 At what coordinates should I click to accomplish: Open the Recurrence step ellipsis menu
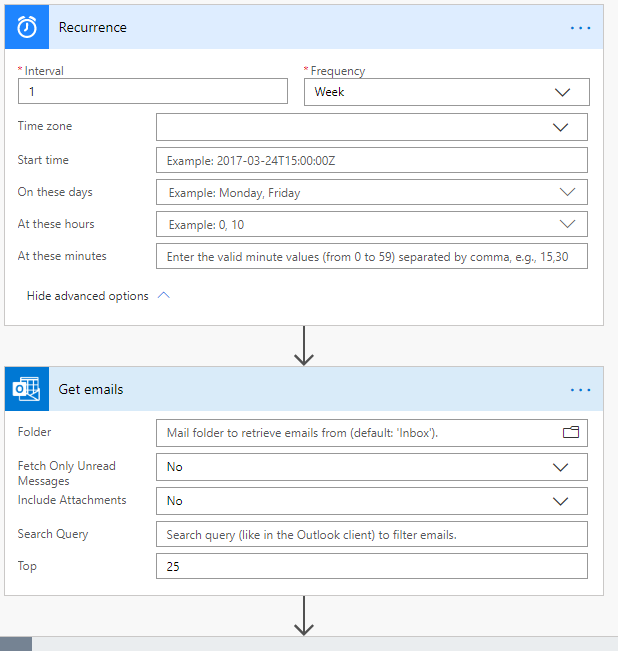[x=580, y=28]
